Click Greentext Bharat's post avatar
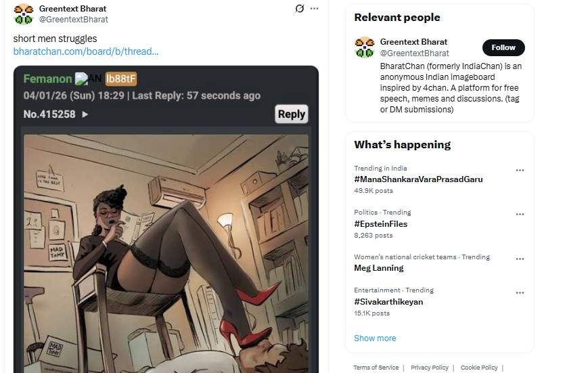 point(24,14)
